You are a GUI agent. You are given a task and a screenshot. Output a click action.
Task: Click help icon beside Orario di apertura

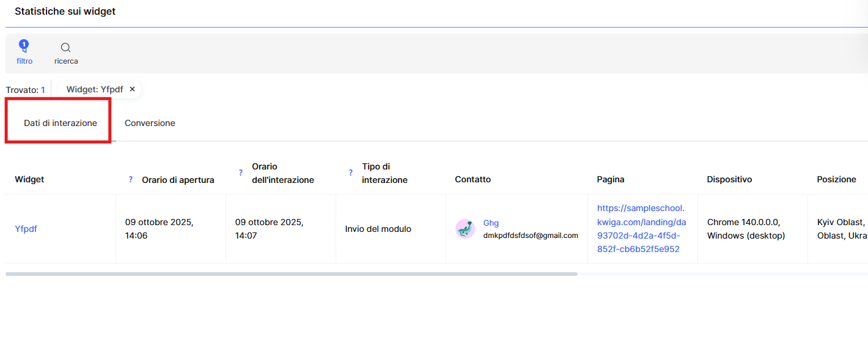(130, 180)
